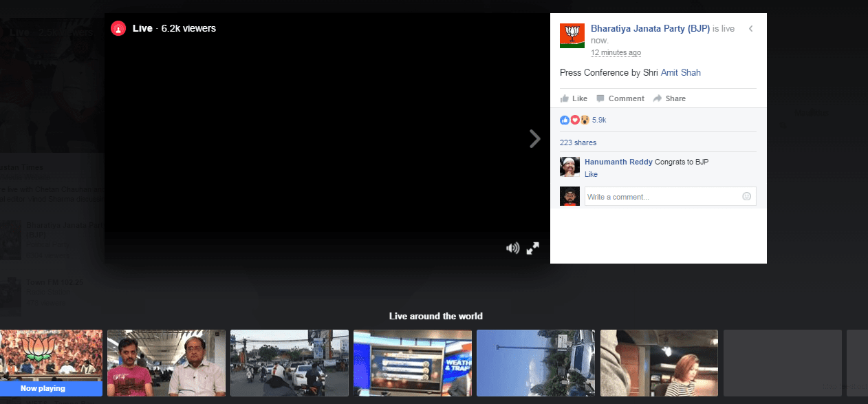Open the BJP page profile picture
Screen dimensions: 868x404
572,36
